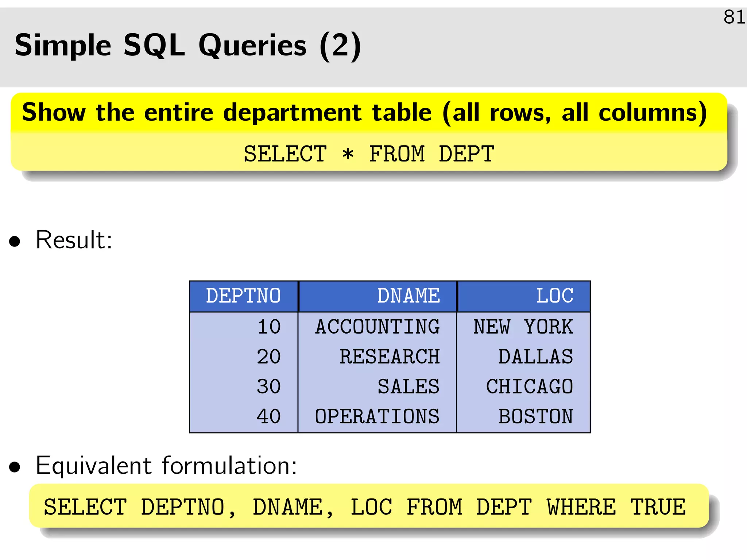Click the 'SELECT DEPTNO, DNAME, LOC FROM DEPT WHERE TRUE' query
Viewport: 747px width, 560px height.
pos(365,507)
